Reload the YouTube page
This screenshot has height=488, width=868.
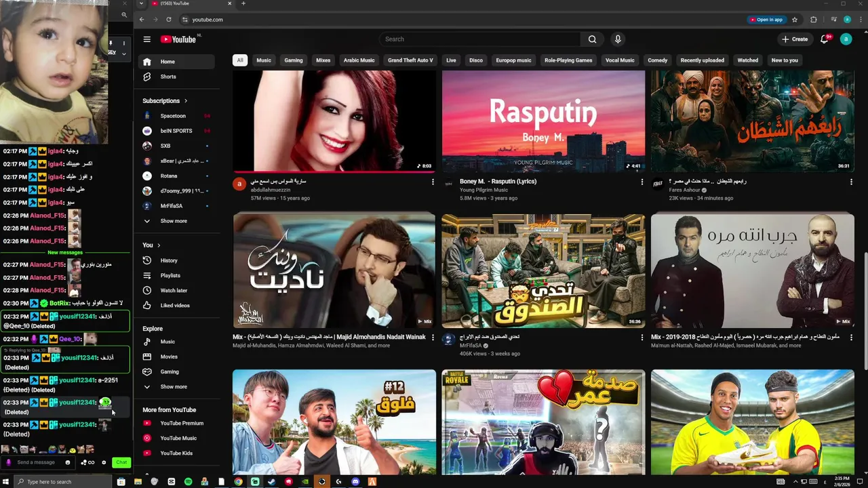point(169,20)
